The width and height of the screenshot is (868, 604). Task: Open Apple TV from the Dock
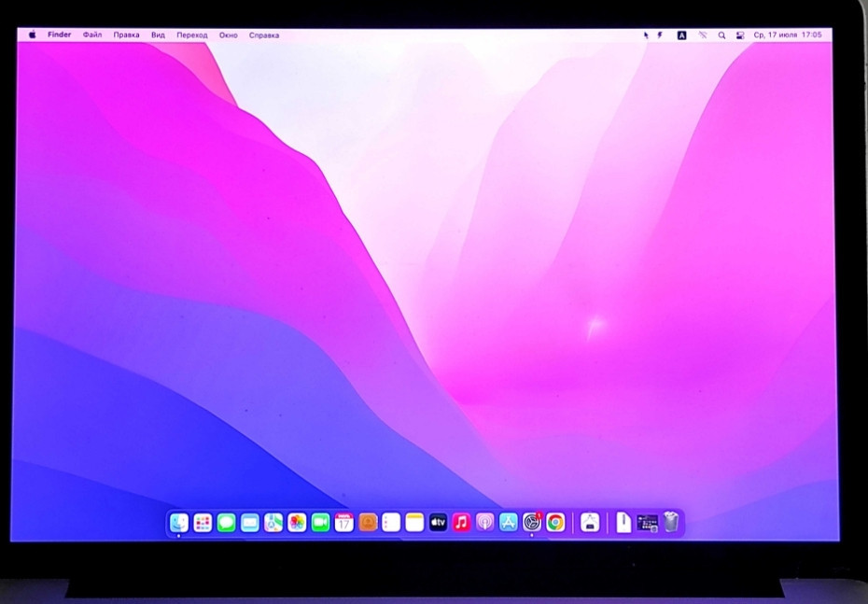point(437,524)
